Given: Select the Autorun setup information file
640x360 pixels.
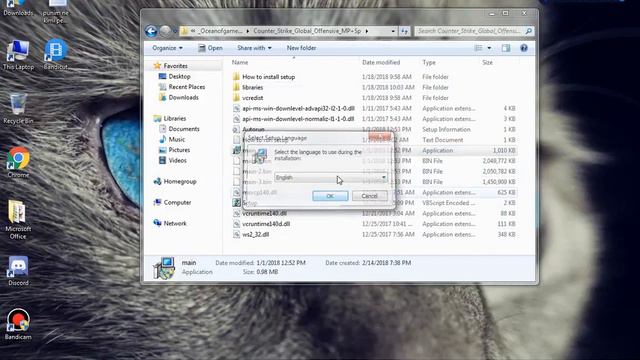Looking at the screenshot, I should click(253, 129).
